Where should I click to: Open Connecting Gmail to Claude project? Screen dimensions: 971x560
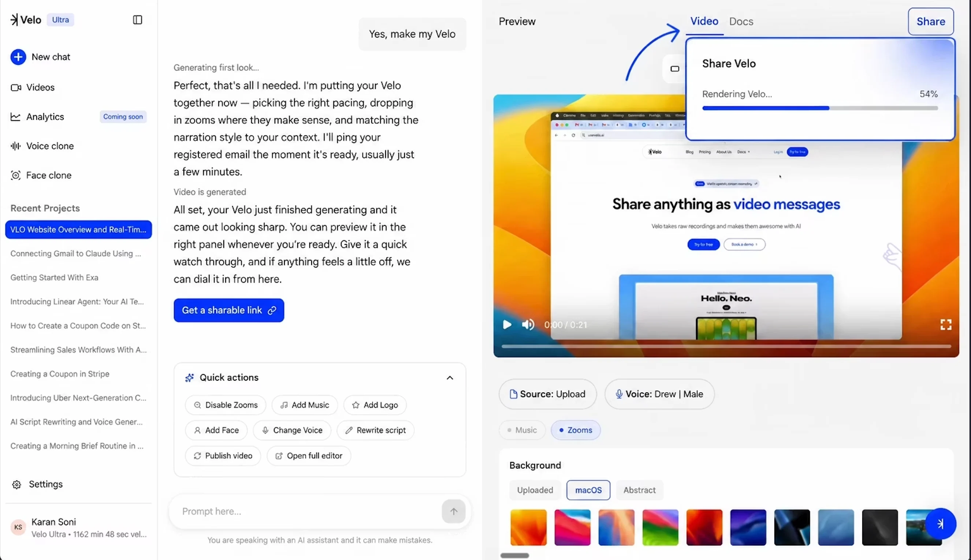(76, 253)
